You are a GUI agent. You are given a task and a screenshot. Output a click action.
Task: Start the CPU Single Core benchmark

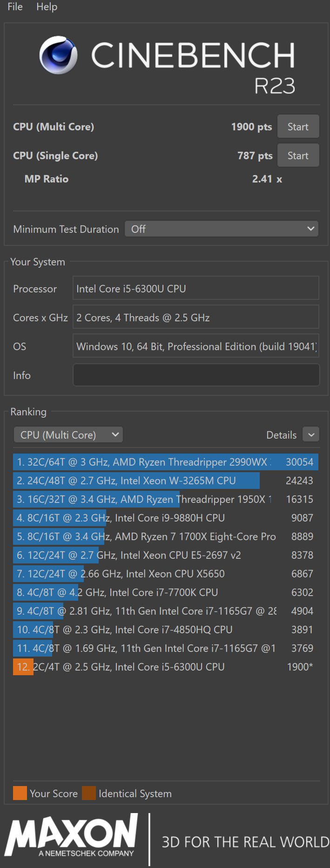[298, 156]
